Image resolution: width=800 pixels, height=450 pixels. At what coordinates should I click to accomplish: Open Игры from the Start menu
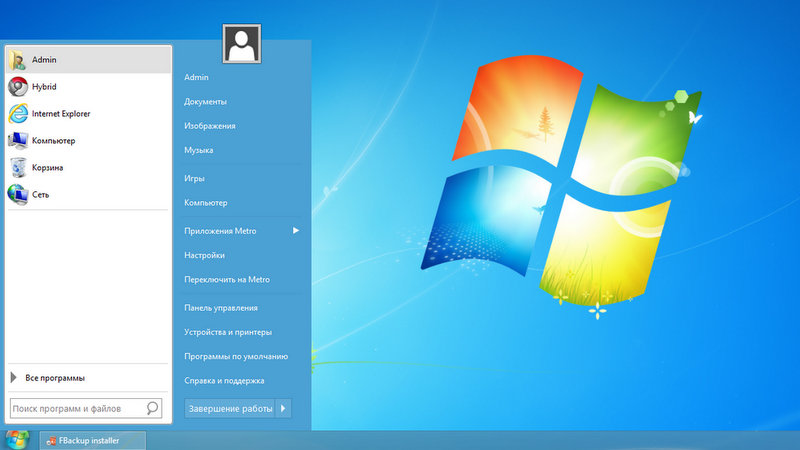(194, 179)
